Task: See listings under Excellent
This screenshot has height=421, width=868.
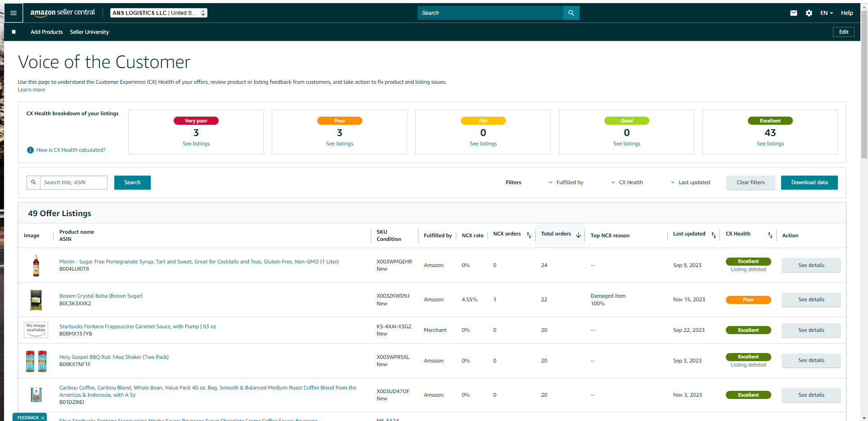Action: pos(770,144)
